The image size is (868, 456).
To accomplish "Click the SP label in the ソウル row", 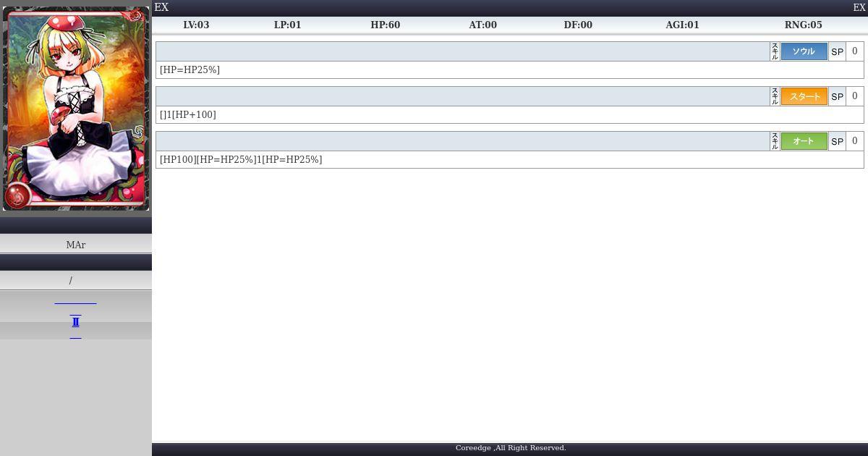I will pos(837,51).
